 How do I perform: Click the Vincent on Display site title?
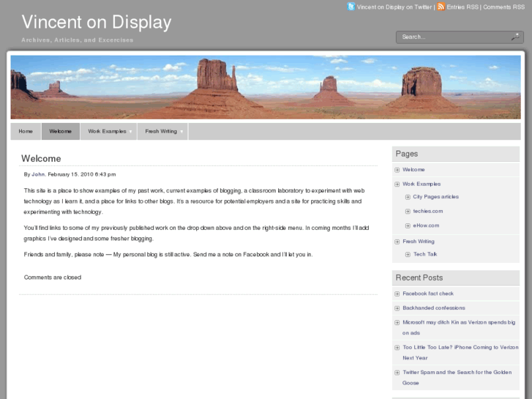[x=97, y=22]
